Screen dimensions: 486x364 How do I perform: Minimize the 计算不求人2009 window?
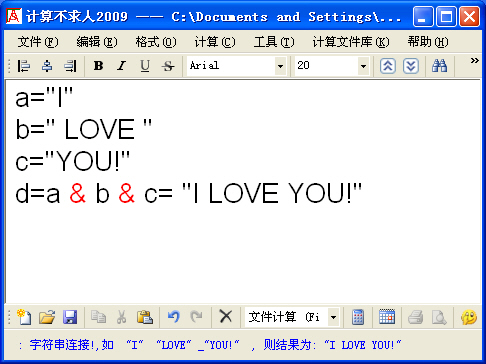(423, 16)
